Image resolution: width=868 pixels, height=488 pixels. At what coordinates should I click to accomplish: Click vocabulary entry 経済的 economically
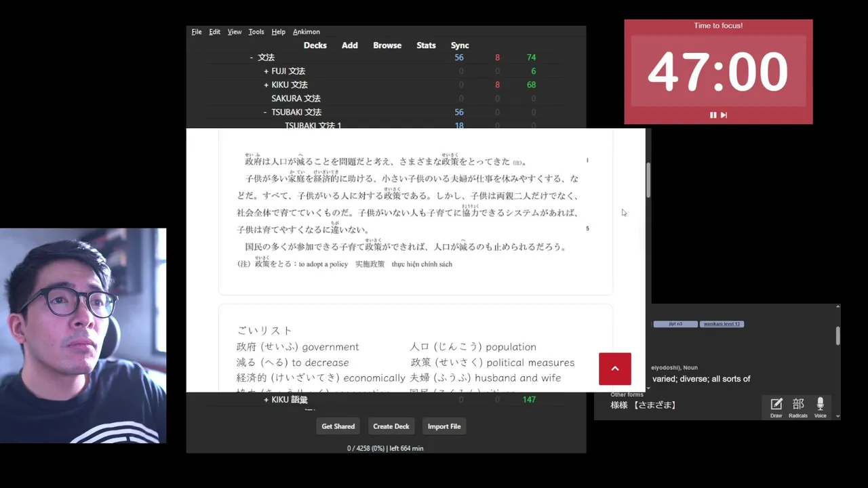[x=321, y=378]
